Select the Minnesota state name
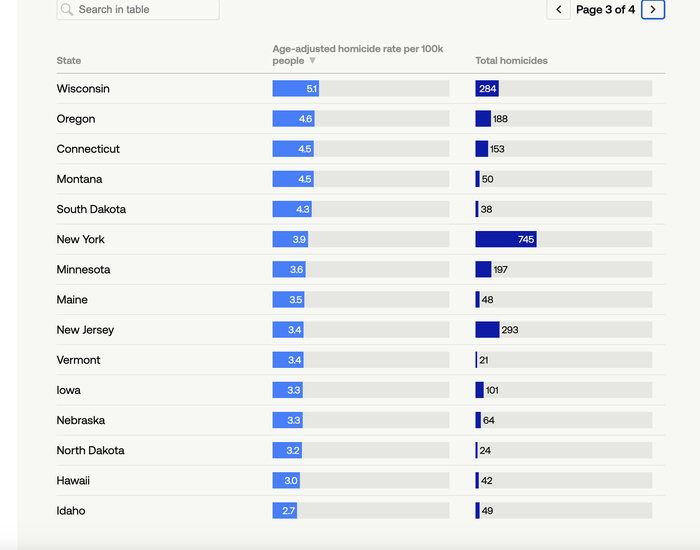700x550 pixels. click(83, 270)
